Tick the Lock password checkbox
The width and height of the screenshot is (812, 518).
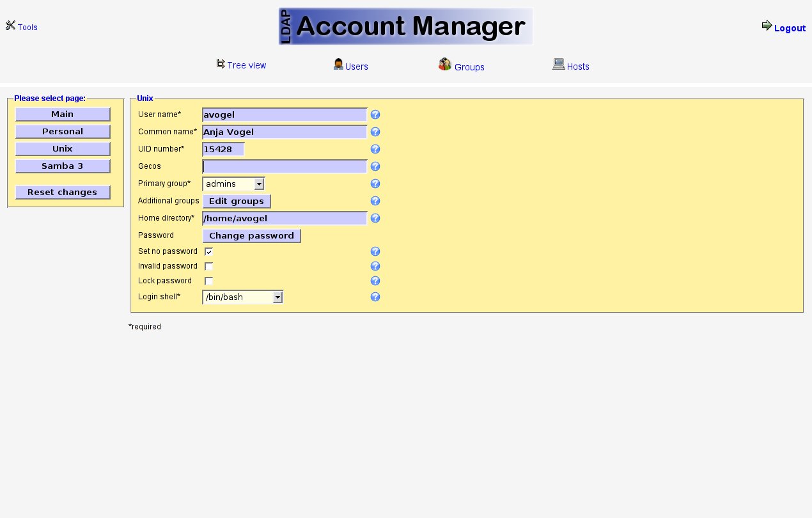(208, 281)
